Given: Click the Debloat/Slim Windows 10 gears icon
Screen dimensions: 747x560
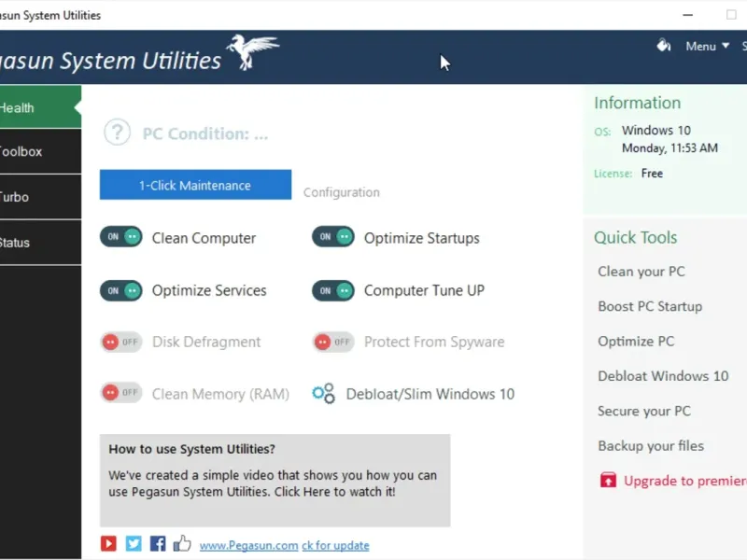Looking at the screenshot, I should [323, 394].
